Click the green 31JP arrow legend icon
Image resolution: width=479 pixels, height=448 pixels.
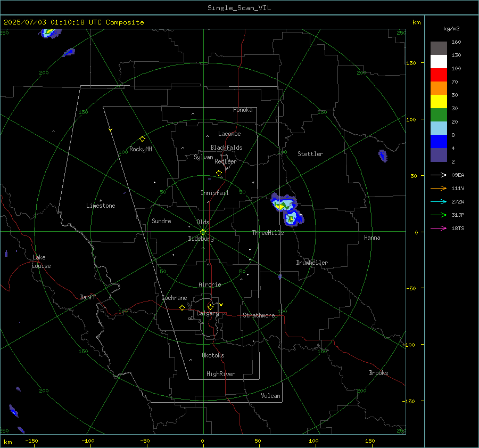pos(439,215)
